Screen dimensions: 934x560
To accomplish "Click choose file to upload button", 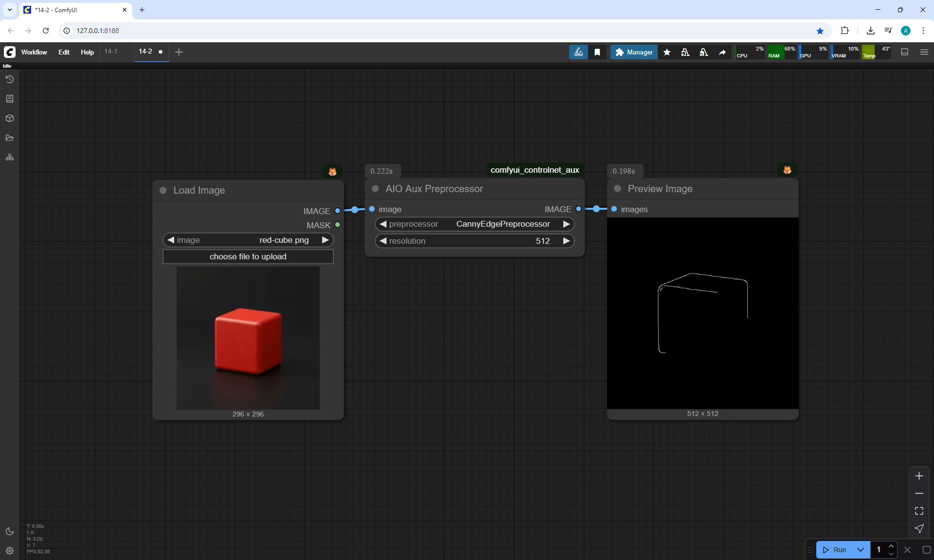I will [x=248, y=256].
